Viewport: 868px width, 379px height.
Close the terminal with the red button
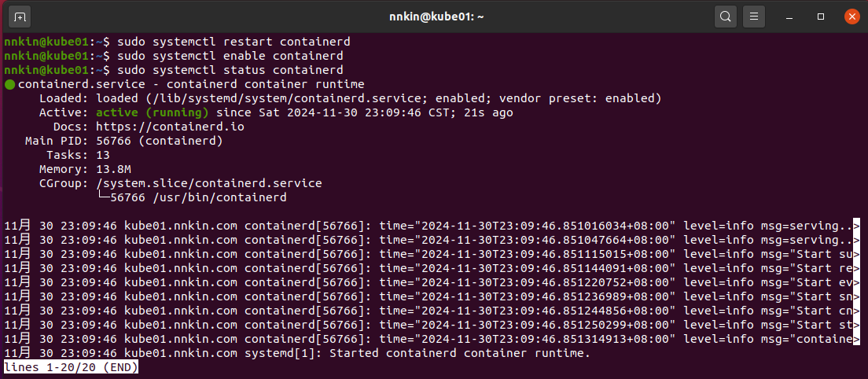851,17
